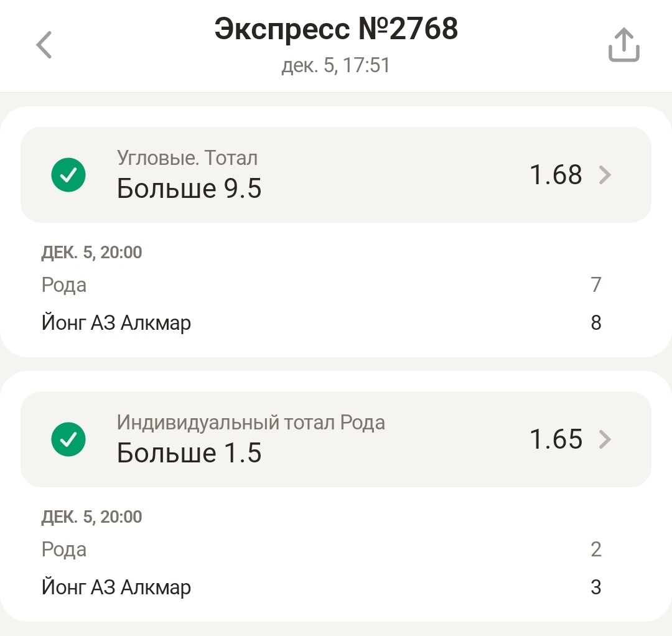Expand chevron next to 1.65 odds

(x=605, y=439)
